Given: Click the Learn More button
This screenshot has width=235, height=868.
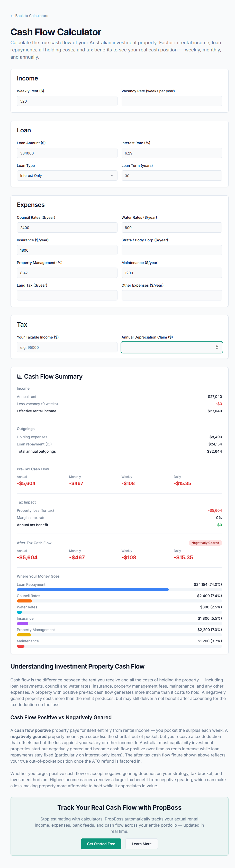Looking at the screenshot, I should coord(142,844).
